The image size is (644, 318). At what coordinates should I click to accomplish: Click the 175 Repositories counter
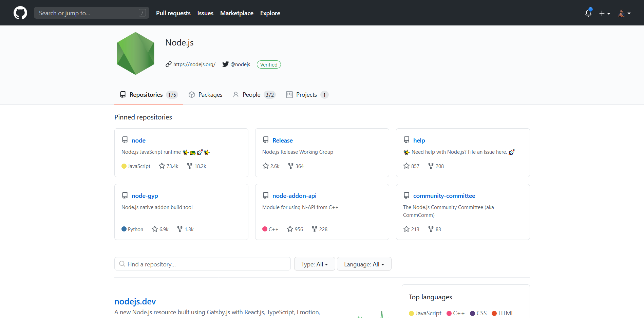pyautogui.click(x=172, y=95)
